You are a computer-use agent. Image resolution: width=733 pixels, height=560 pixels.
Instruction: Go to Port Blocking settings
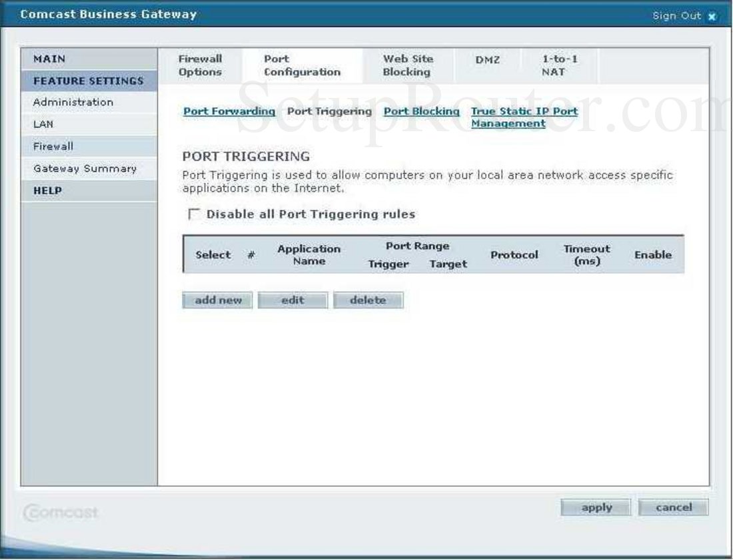(x=422, y=111)
